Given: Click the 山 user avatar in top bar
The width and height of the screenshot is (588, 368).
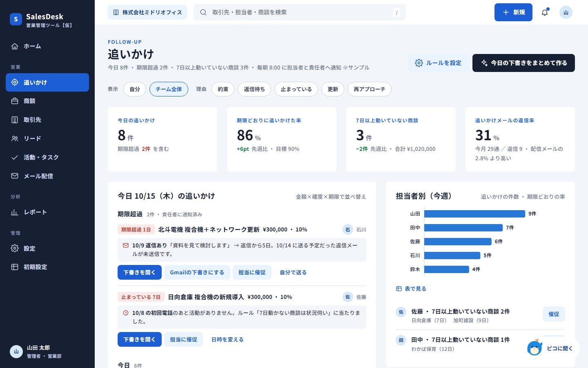Looking at the screenshot, I should (566, 12).
